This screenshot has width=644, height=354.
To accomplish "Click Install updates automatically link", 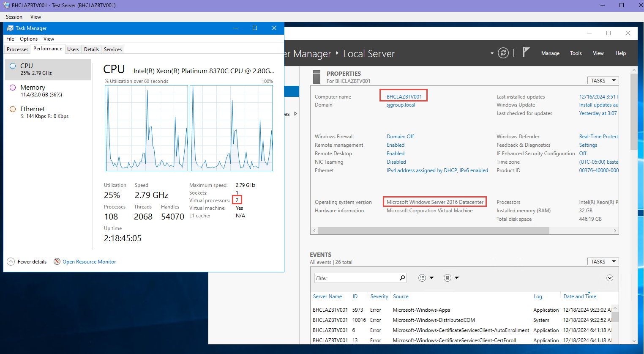I will 599,105.
